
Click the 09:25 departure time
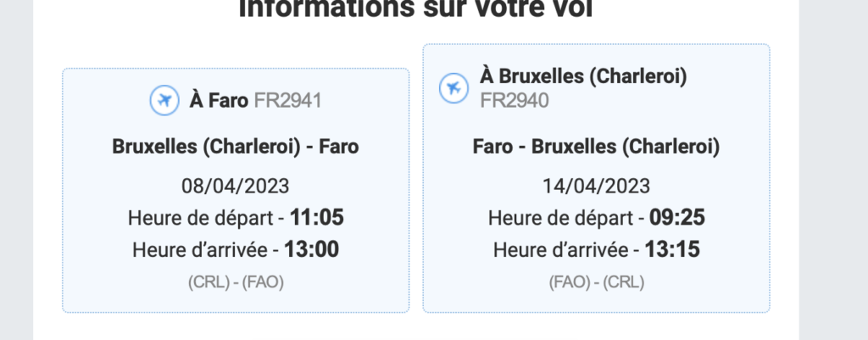[x=677, y=218]
